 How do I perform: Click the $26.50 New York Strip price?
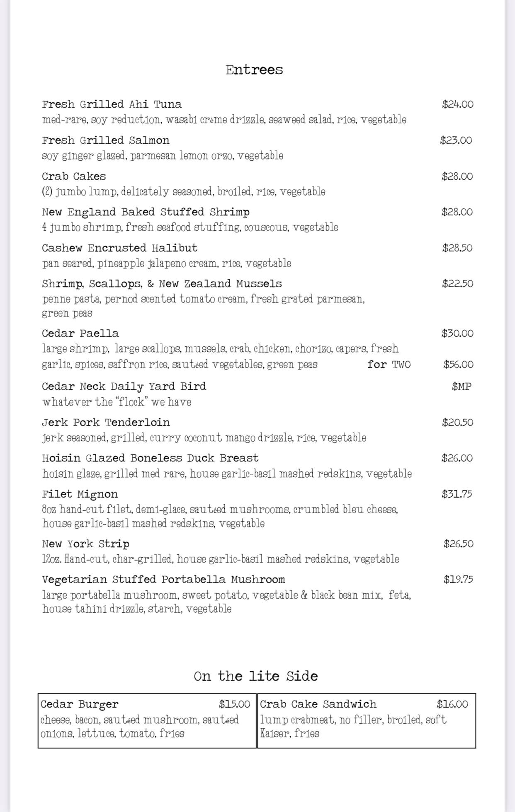click(458, 544)
